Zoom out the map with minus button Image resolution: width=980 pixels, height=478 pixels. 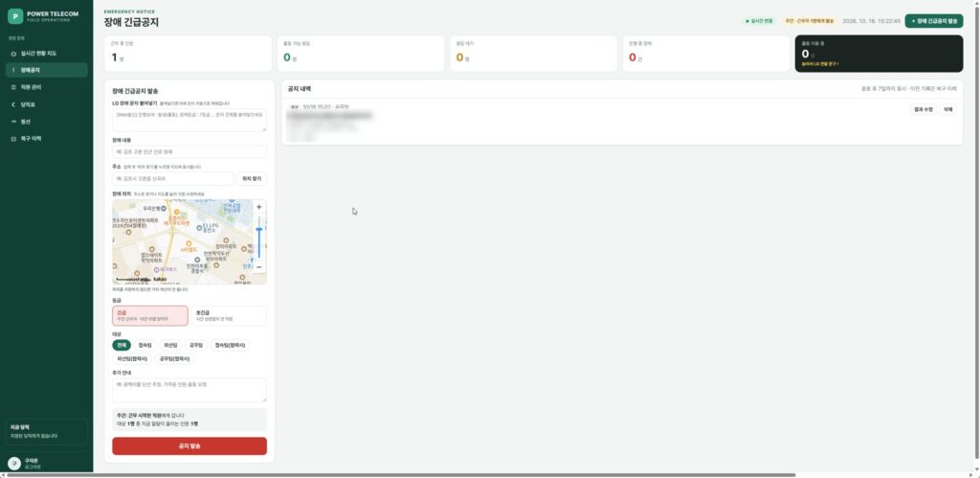coord(259,267)
